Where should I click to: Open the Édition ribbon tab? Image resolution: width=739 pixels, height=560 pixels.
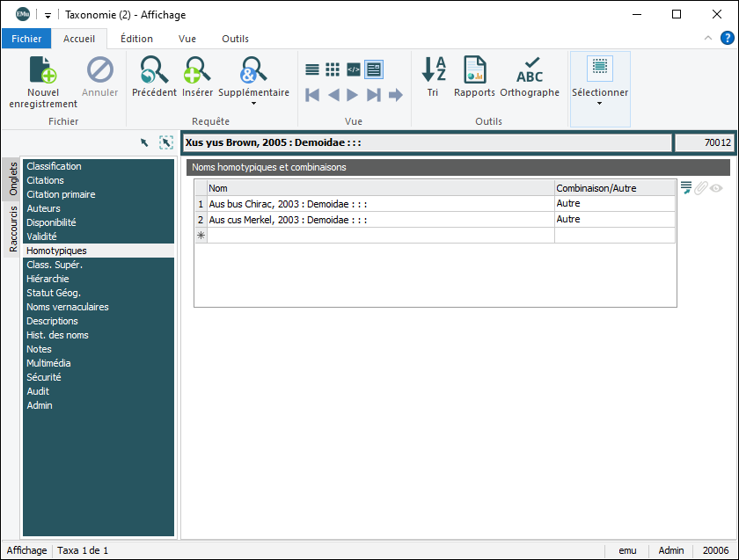pos(136,39)
